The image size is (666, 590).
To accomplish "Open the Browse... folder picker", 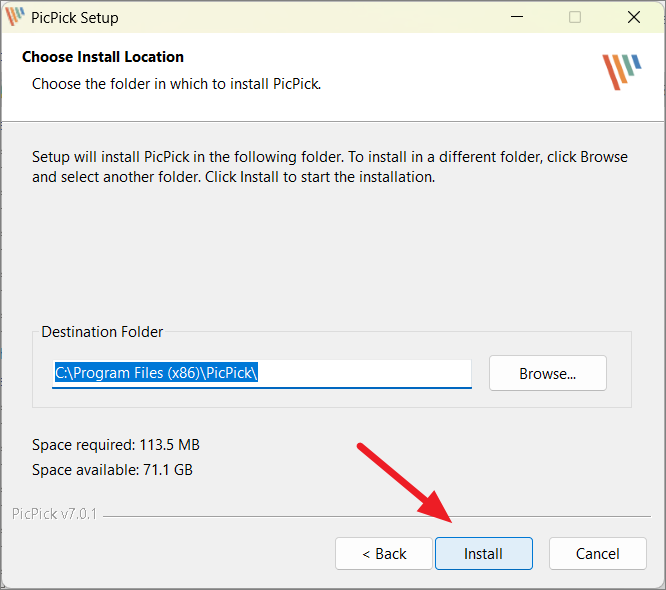I will [x=547, y=373].
